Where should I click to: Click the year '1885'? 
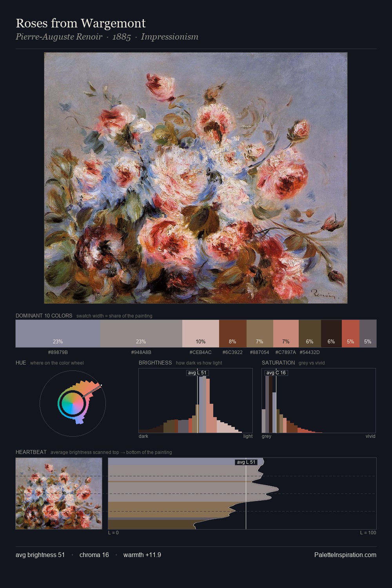[122, 37]
